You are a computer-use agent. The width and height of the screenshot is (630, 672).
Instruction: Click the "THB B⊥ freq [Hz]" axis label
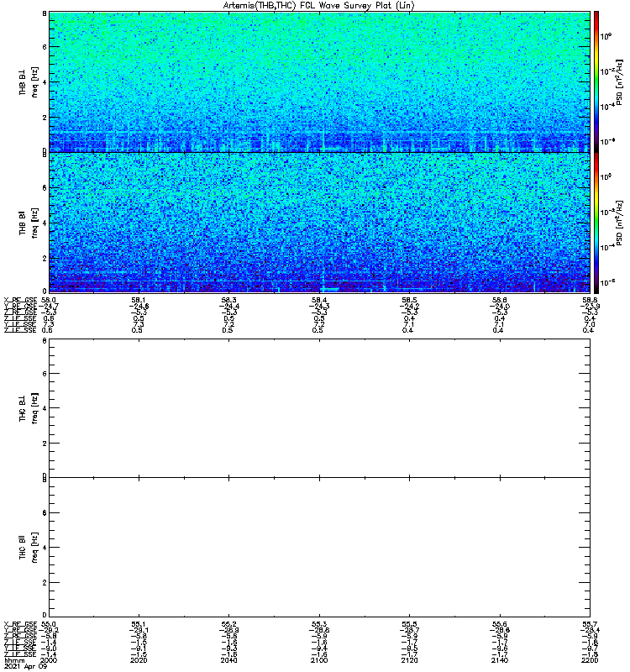tap(29, 81)
